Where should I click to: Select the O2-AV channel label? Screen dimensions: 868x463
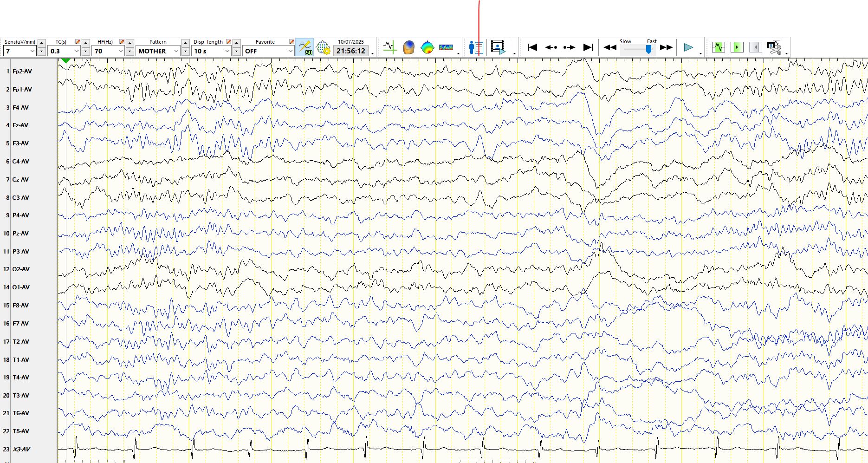click(21, 269)
